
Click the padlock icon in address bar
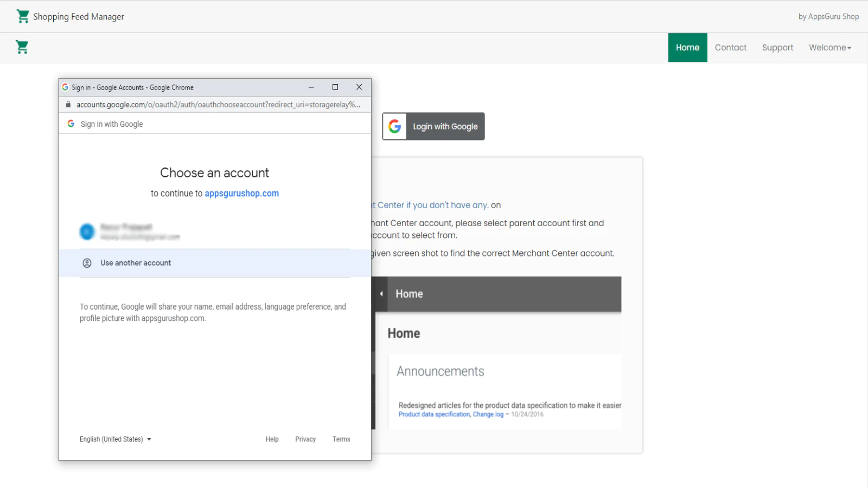(68, 105)
